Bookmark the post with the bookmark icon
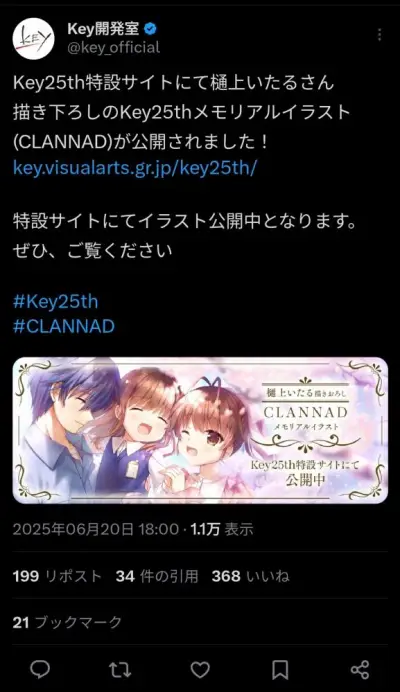400x692 pixels. coord(280,669)
